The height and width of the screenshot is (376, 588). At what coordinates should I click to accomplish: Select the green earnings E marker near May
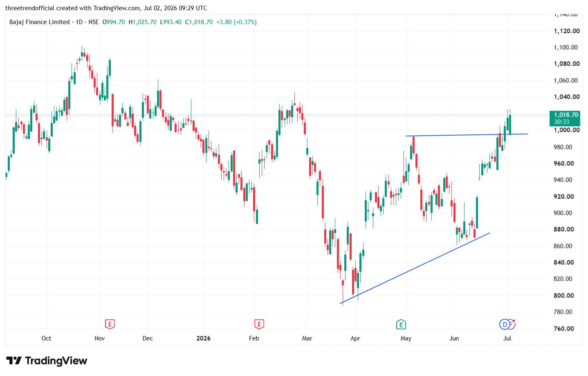401,325
